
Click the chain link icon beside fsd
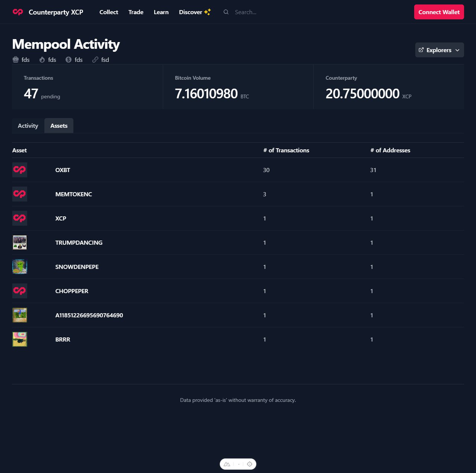(95, 60)
